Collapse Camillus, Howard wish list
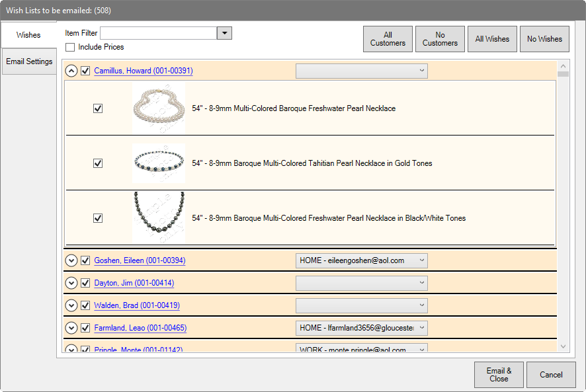Viewport: 586px width, 392px height. coord(71,71)
